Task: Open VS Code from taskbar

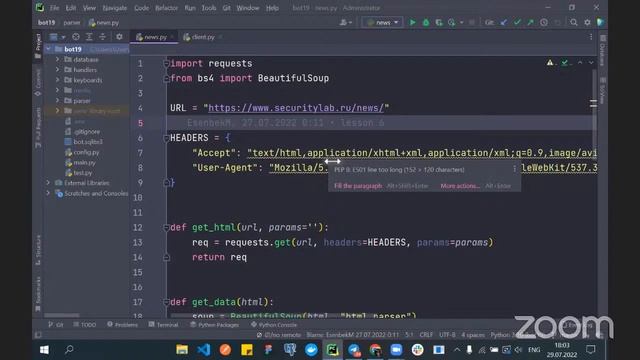Action: click(x=203, y=349)
